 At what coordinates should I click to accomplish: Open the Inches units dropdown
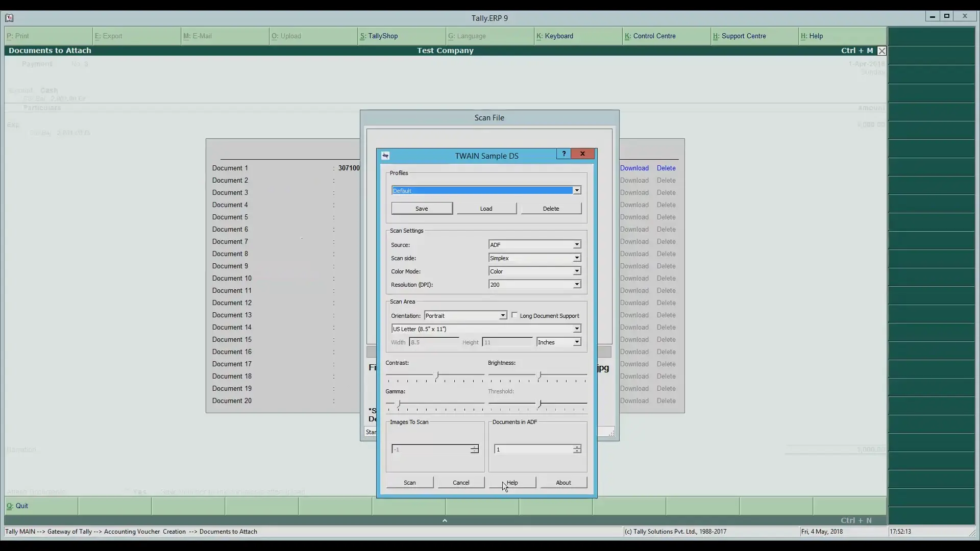click(577, 342)
